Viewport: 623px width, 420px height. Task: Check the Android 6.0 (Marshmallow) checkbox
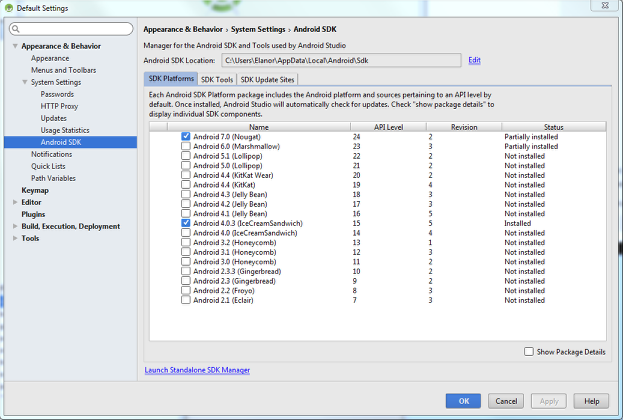pyautogui.click(x=186, y=146)
